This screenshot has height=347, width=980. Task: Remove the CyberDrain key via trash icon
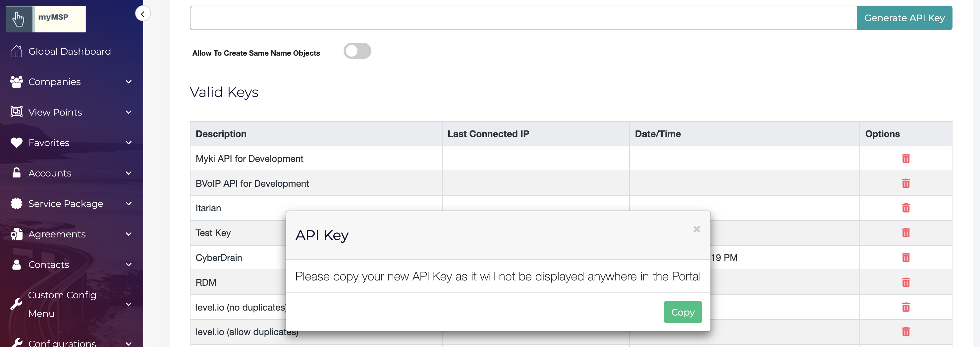click(x=905, y=258)
